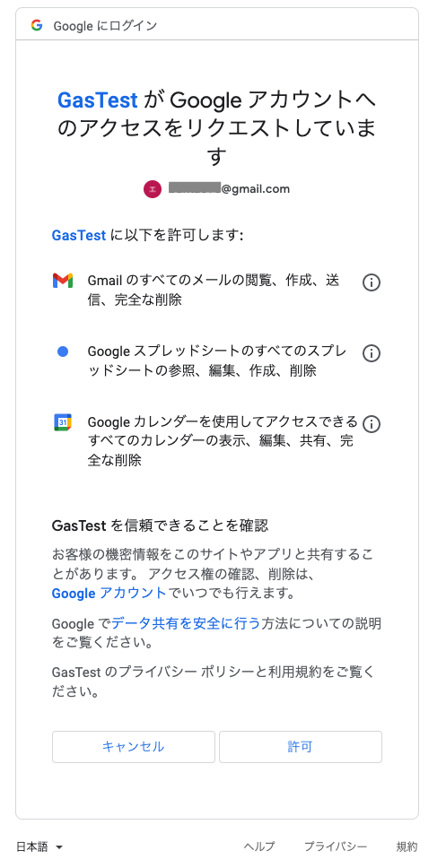This screenshot has height=868, width=446.
Task: Click the language dropdown arrow
Action: 59,847
